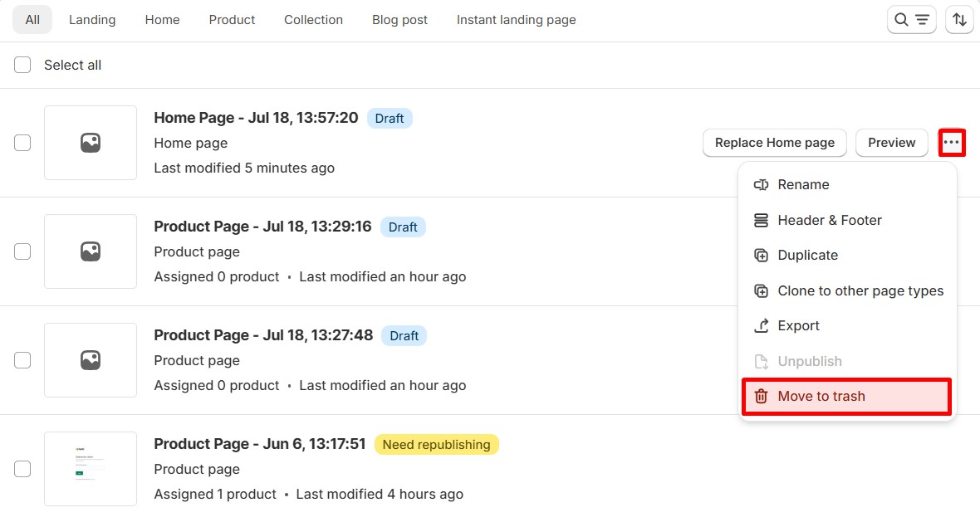Tick the Home Page Jul 18 checkbox
Screen dimensions: 980x522
coord(22,143)
